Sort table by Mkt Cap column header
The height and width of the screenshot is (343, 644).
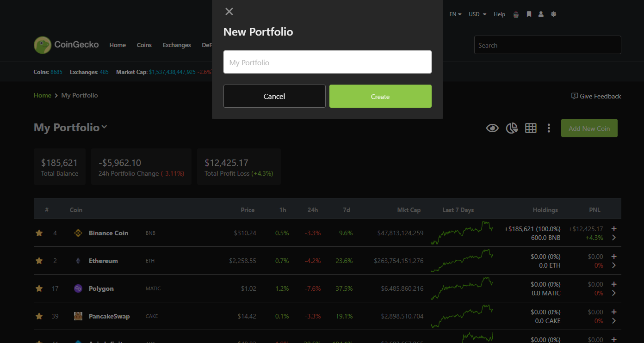pyautogui.click(x=409, y=210)
